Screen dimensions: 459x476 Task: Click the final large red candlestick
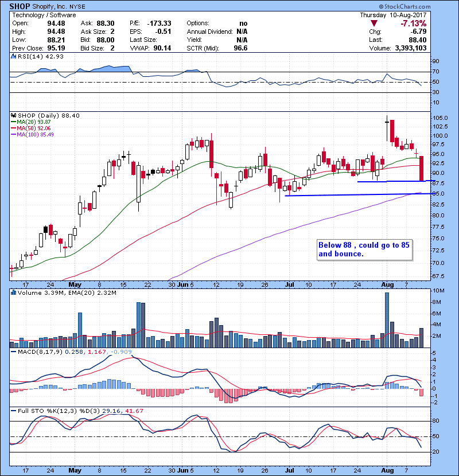[x=422, y=169]
